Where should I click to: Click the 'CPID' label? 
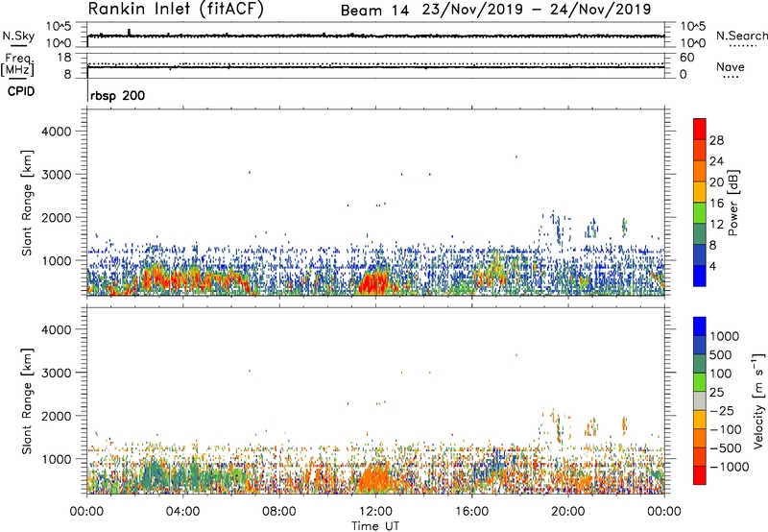pyautogui.click(x=21, y=91)
